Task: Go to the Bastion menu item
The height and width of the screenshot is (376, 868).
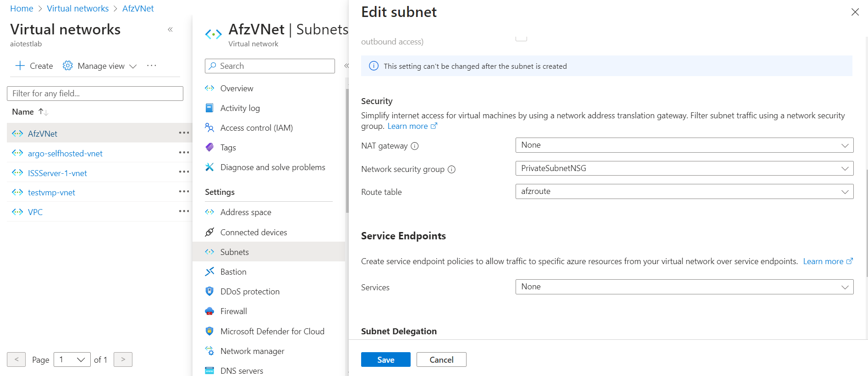Action: click(233, 272)
